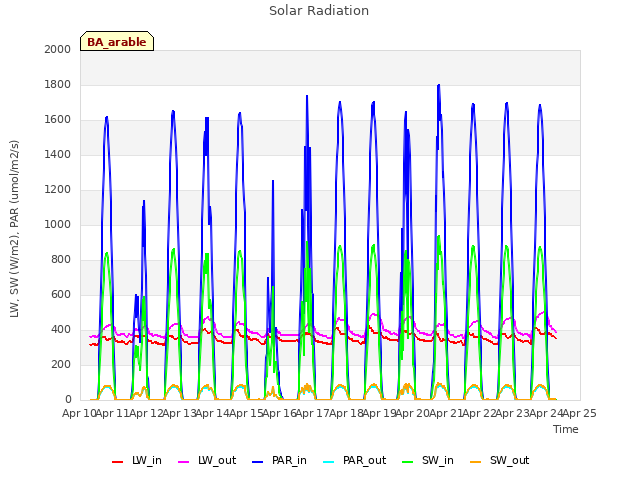The width and height of the screenshot is (640, 480).
Task: Click the highest PAR_in peak near 1800
Action: [x=439, y=85]
